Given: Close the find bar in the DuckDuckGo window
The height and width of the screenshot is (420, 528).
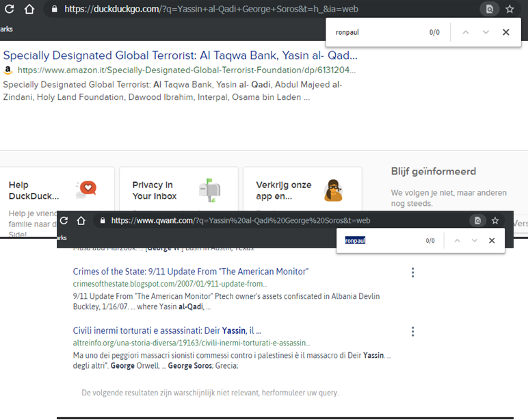Looking at the screenshot, I should click(x=506, y=32).
